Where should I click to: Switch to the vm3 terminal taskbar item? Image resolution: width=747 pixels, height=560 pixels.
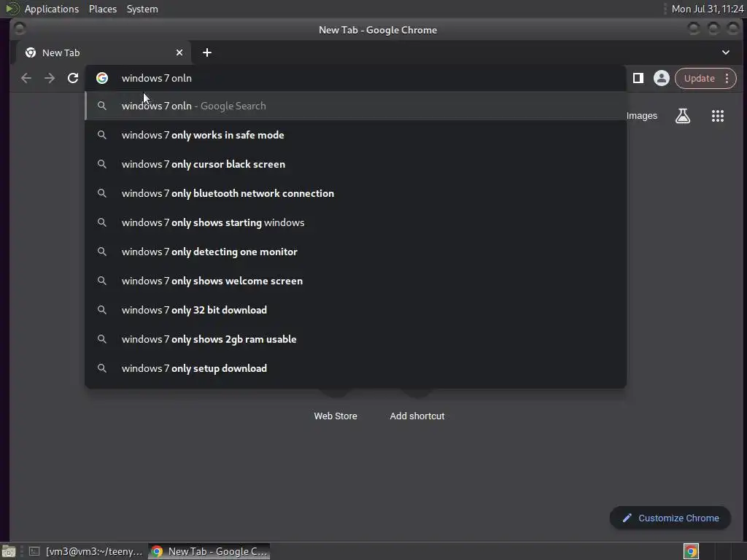(86, 551)
